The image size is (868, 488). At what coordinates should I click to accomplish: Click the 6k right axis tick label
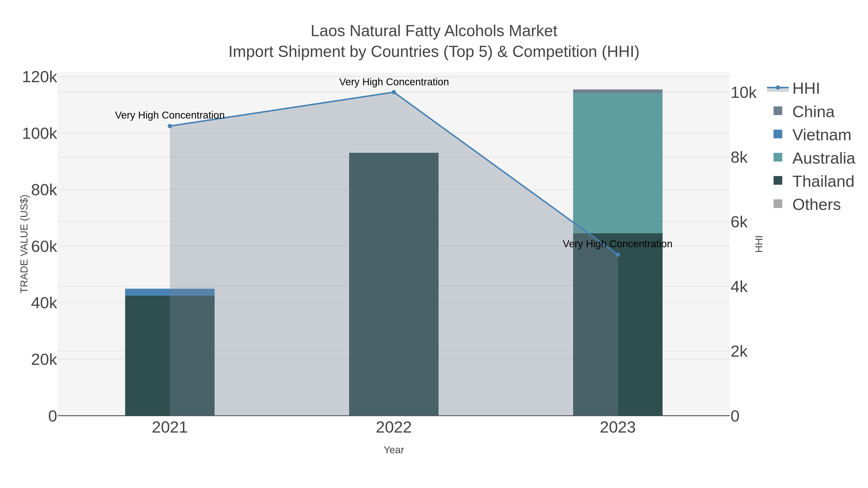(739, 222)
